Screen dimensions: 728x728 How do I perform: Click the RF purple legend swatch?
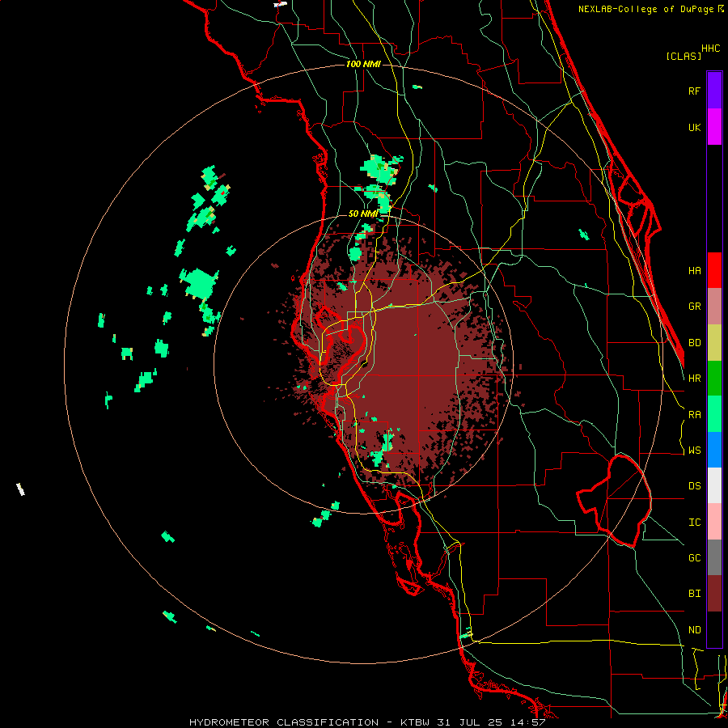click(714, 91)
